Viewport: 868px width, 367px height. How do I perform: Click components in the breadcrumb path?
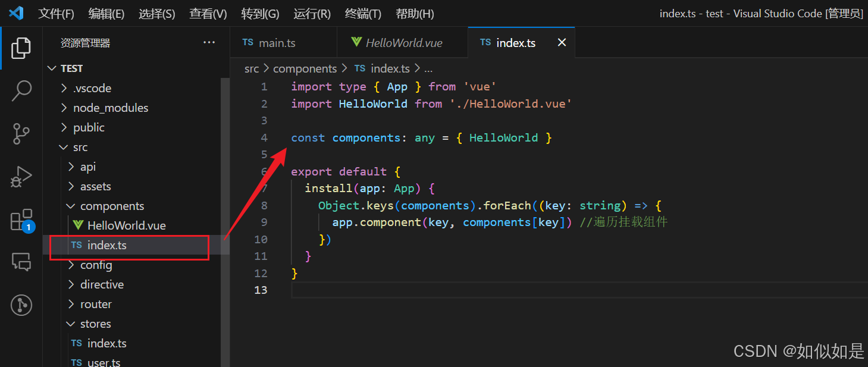(305, 68)
